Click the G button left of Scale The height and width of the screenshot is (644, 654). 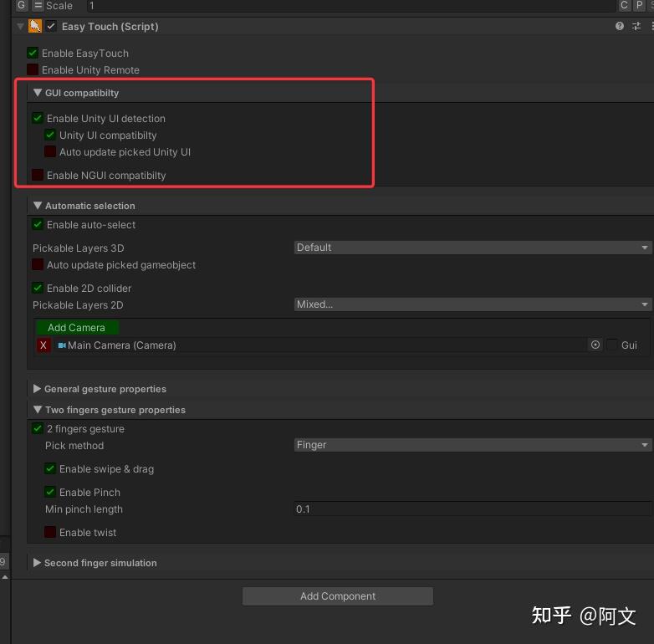tap(21, 5)
